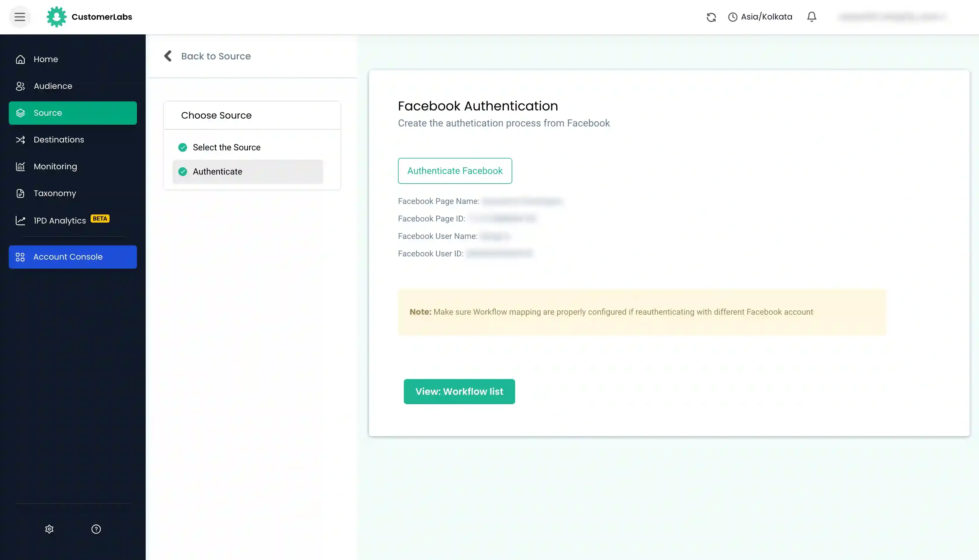Image resolution: width=979 pixels, height=560 pixels.
Task: Click the CustomerLabs gear logo
Action: [x=57, y=17]
